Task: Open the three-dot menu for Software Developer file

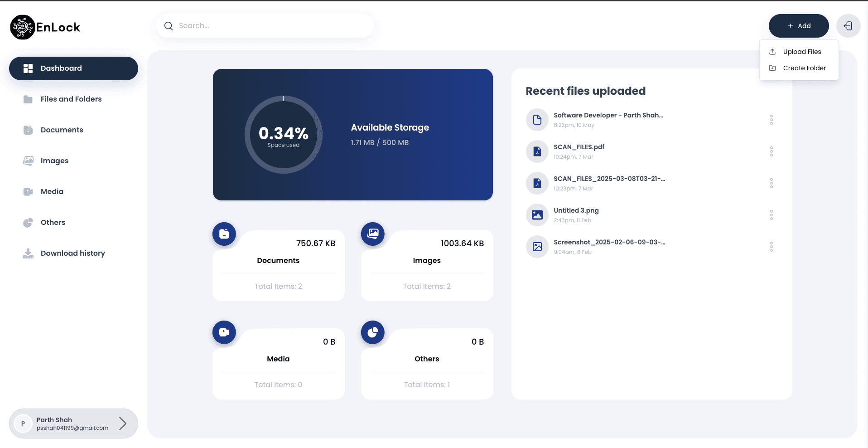Action: click(772, 119)
